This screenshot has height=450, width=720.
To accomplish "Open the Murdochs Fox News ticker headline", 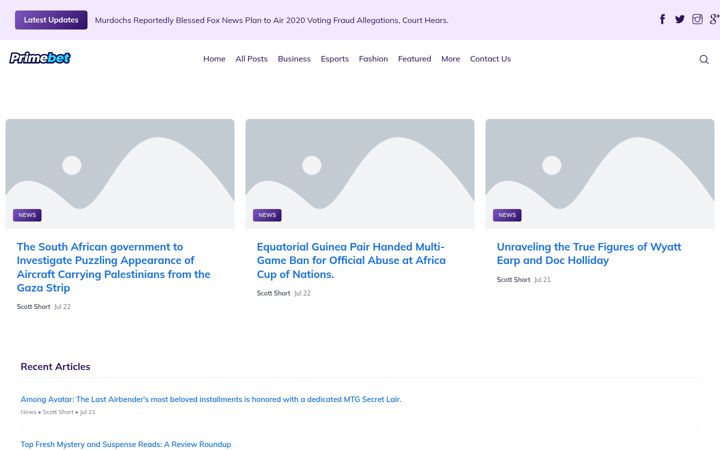I will [x=271, y=20].
